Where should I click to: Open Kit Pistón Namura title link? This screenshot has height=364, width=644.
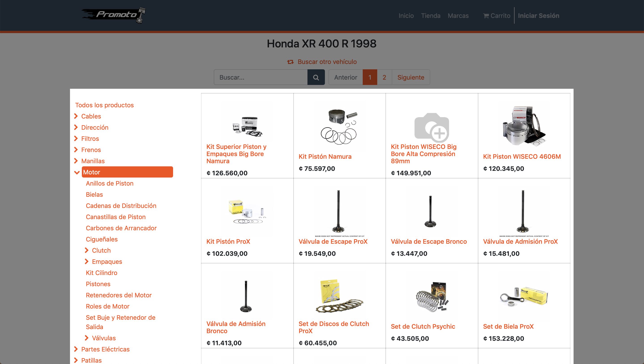[325, 157]
